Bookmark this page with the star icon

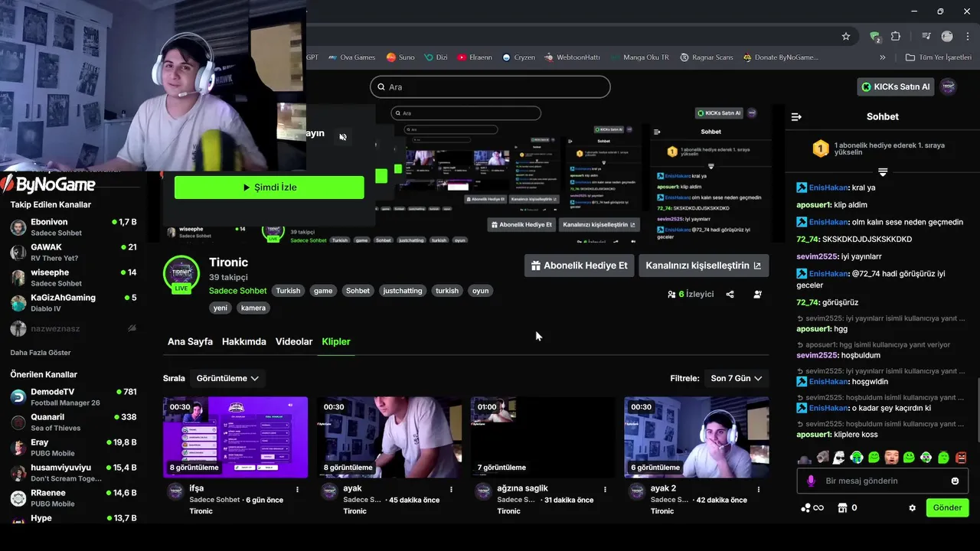click(846, 36)
